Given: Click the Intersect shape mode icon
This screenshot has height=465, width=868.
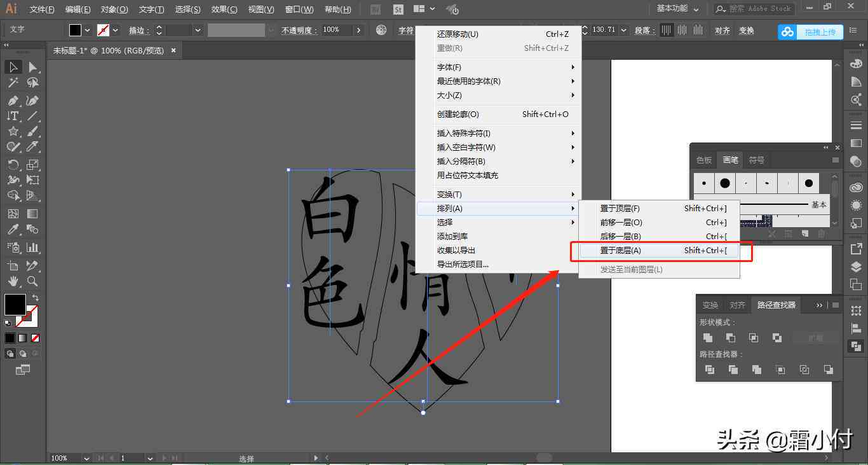Looking at the screenshot, I should point(754,338).
